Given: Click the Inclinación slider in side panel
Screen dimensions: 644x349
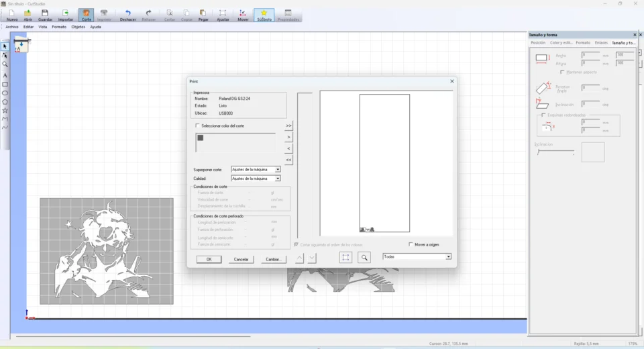Looking at the screenshot, I should coord(556,152).
